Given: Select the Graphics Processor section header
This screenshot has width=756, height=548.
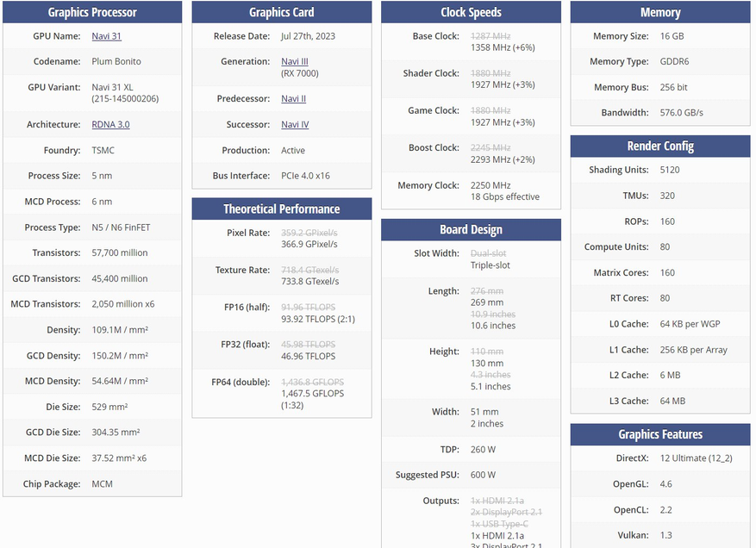Looking at the screenshot, I should tap(92, 12).
